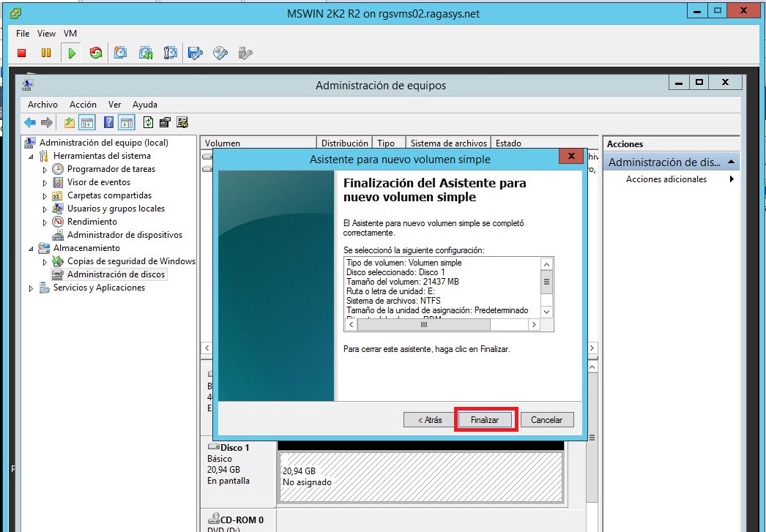Viewport: 766px width, 532px height.
Task: Collapse the Almacenamiento section
Action: pyautogui.click(x=31, y=248)
